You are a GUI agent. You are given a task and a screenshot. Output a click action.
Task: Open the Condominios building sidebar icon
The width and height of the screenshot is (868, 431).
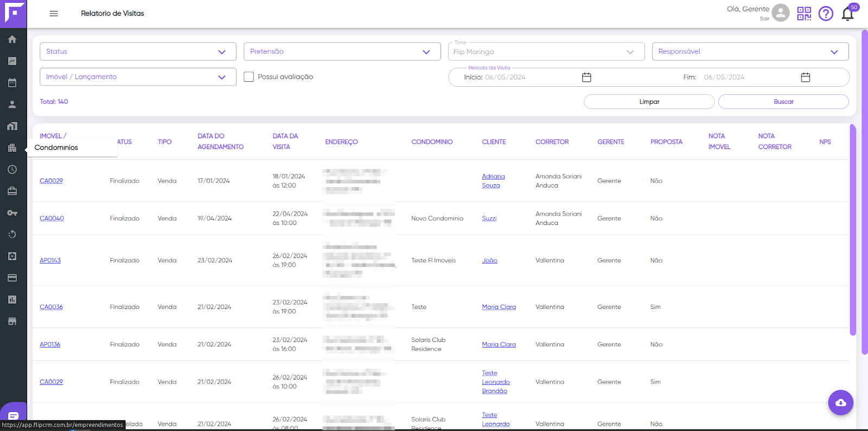point(12,148)
